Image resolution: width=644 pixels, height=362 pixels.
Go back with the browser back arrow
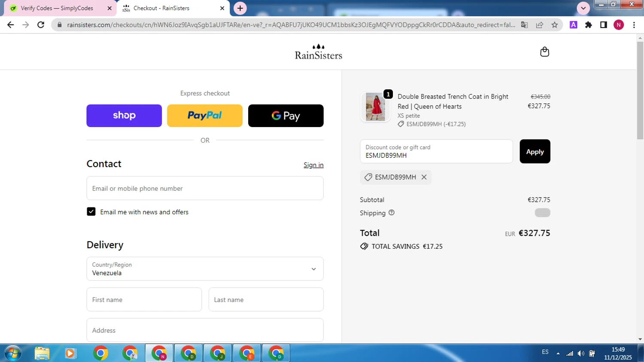(x=11, y=25)
